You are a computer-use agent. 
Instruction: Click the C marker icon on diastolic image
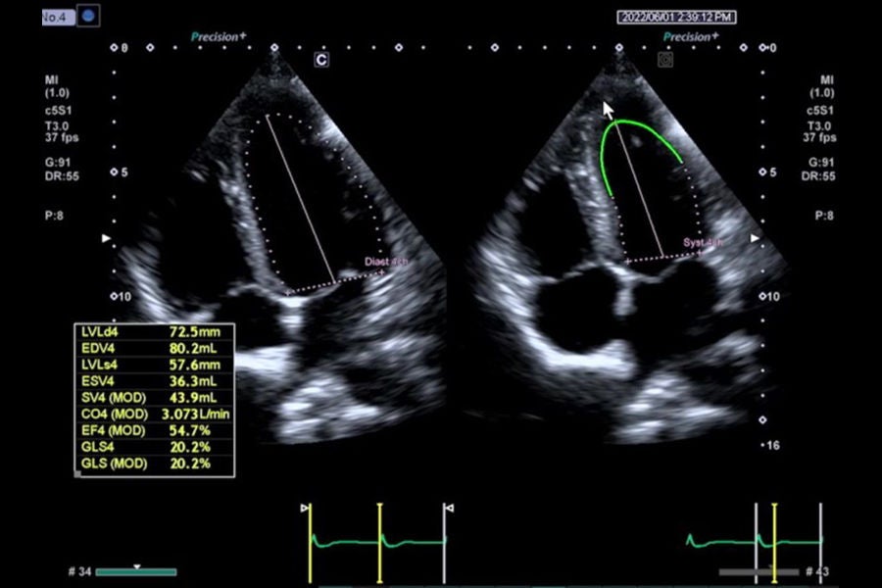(x=321, y=60)
